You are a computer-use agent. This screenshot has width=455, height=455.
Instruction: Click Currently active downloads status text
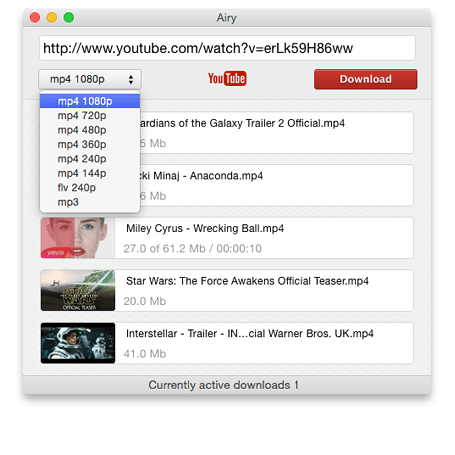click(223, 385)
